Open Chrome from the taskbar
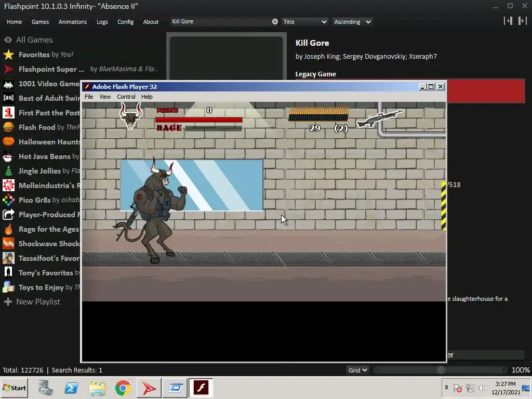 tap(123, 388)
